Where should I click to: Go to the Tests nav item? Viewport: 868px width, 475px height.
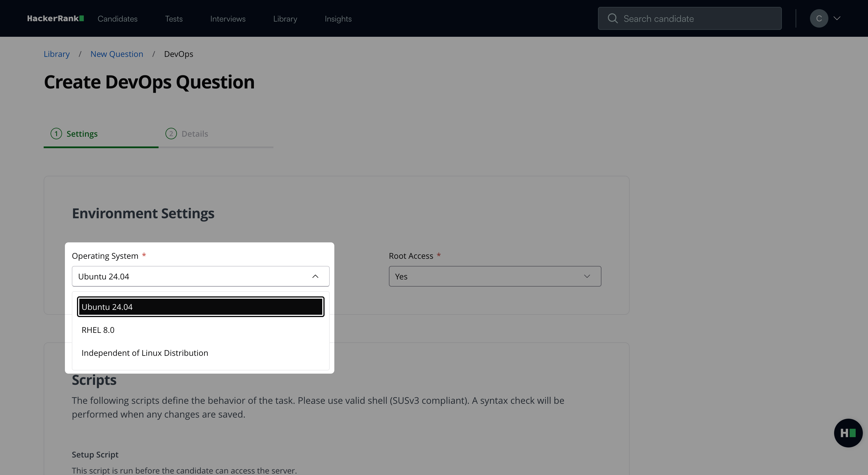[174, 19]
